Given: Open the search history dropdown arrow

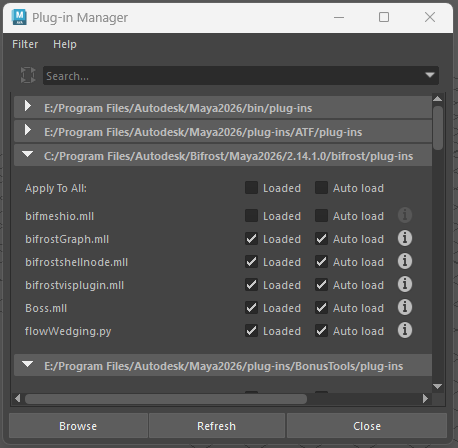Looking at the screenshot, I should [430, 75].
